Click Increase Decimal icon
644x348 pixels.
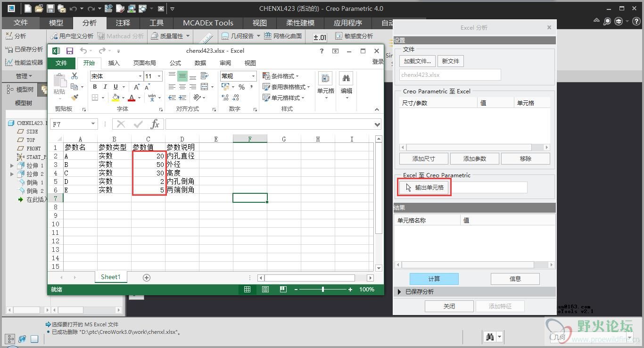tap(225, 98)
